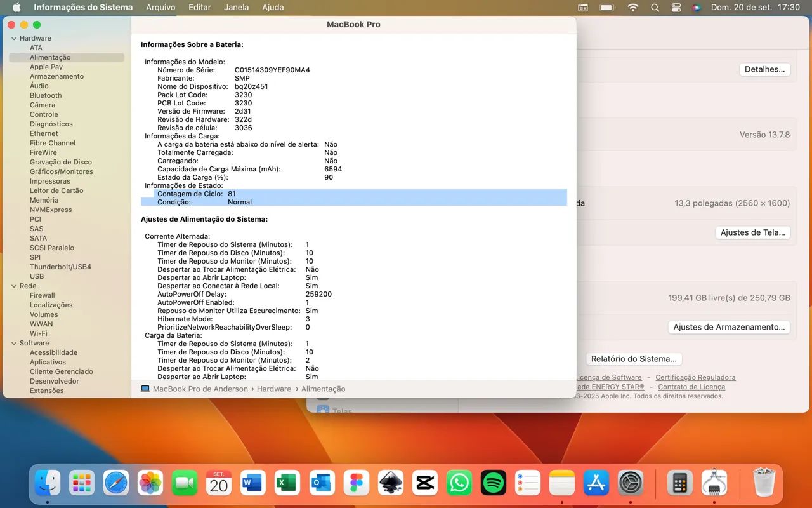Select Wi-Fi under Rede
The image size is (812, 508).
pos(39,333)
